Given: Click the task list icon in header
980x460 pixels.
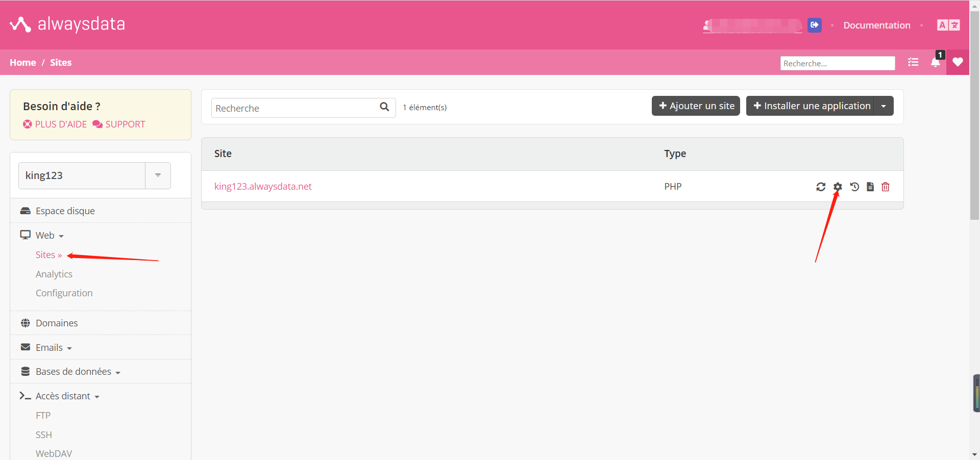Looking at the screenshot, I should coord(913,62).
